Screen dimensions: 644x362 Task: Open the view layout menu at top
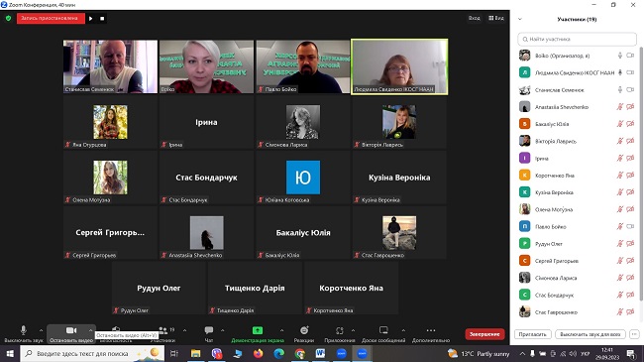[496, 18]
